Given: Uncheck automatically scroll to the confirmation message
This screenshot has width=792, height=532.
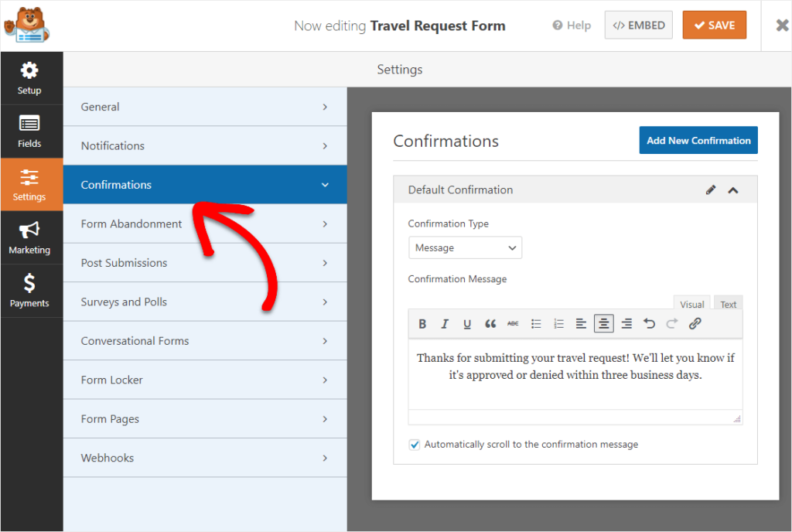Looking at the screenshot, I should [x=415, y=444].
